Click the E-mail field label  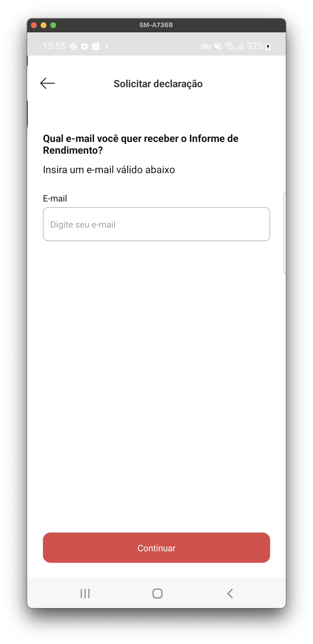55,198
